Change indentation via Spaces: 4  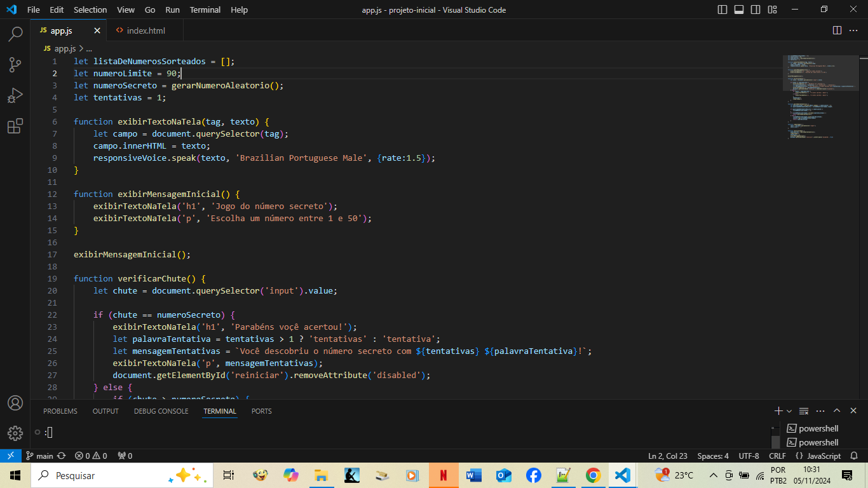713,456
